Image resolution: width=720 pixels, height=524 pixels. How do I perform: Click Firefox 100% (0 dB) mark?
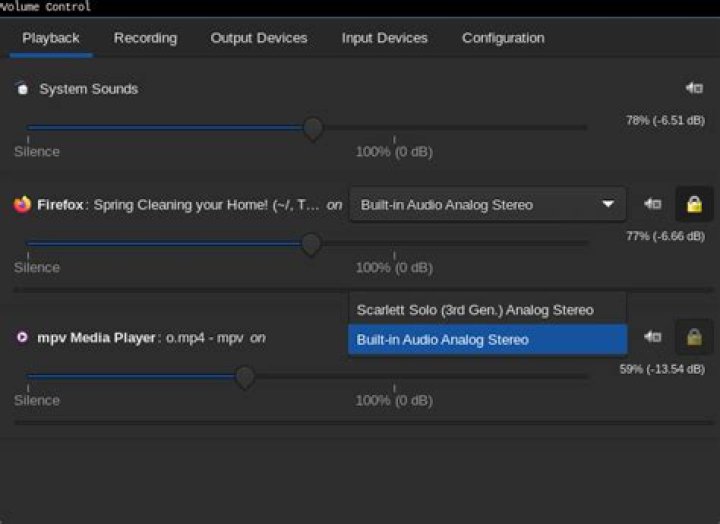tap(394, 267)
